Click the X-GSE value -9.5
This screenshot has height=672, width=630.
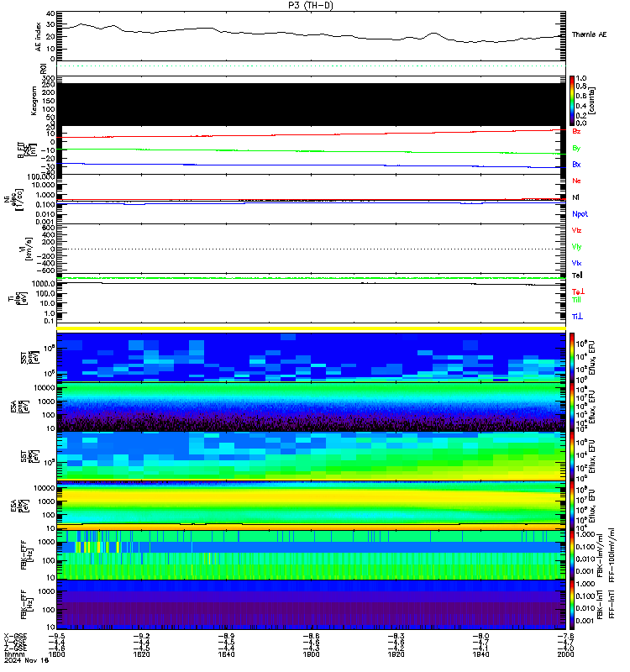[56, 636]
